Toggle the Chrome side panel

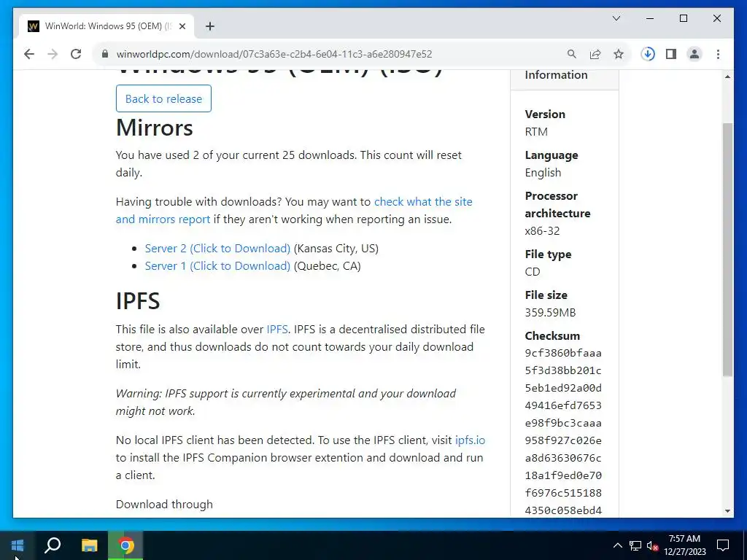tap(671, 54)
